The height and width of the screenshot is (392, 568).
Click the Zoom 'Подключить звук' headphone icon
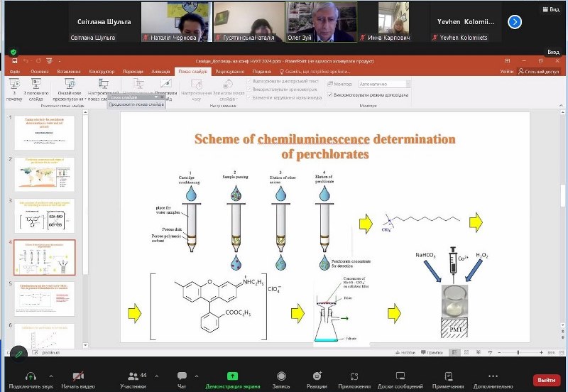(x=31, y=376)
